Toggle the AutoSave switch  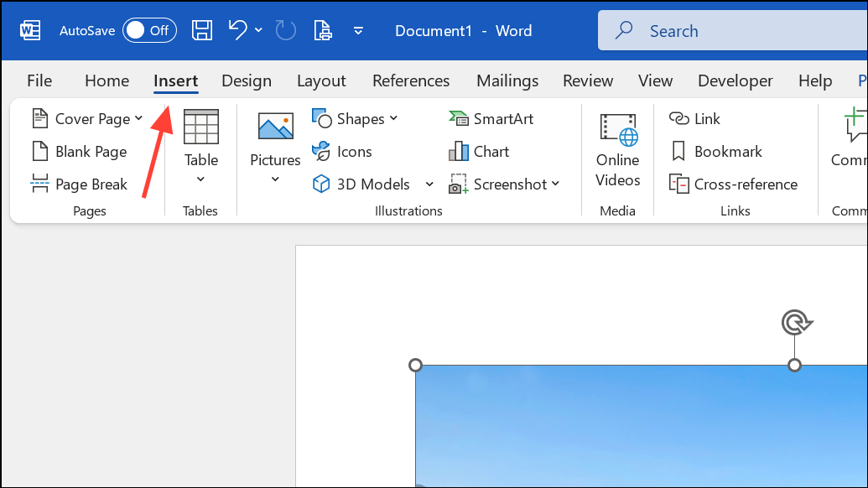pyautogui.click(x=149, y=31)
